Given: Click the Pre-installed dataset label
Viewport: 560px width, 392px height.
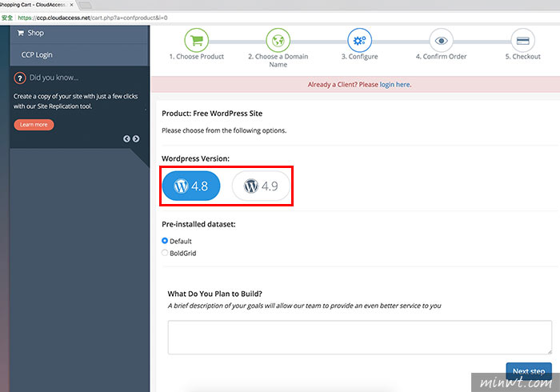Looking at the screenshot, I should coord(198,224).
